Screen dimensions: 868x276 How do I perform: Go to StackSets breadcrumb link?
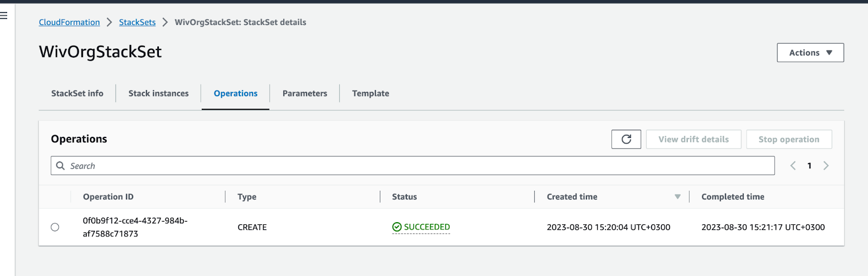(x=137, y=22)
